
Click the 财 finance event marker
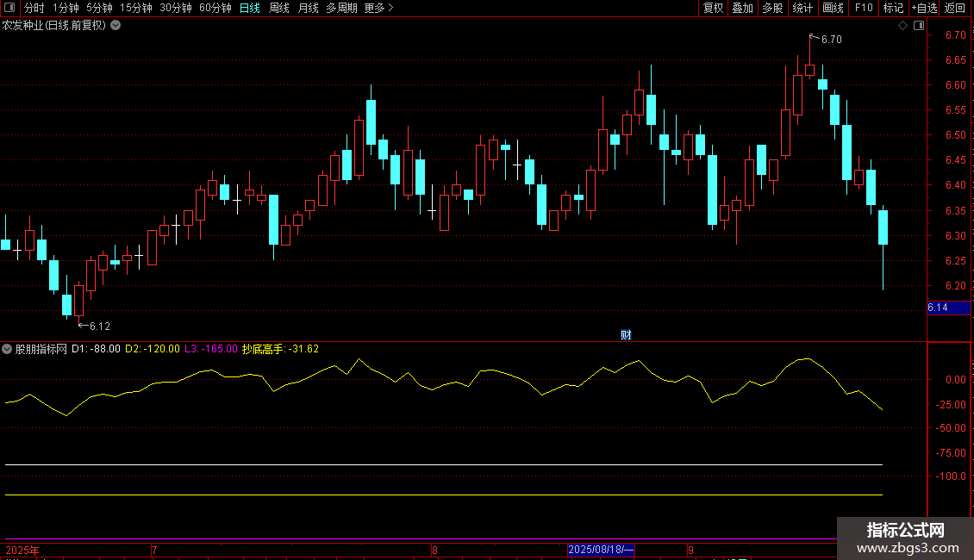(626, 335)
